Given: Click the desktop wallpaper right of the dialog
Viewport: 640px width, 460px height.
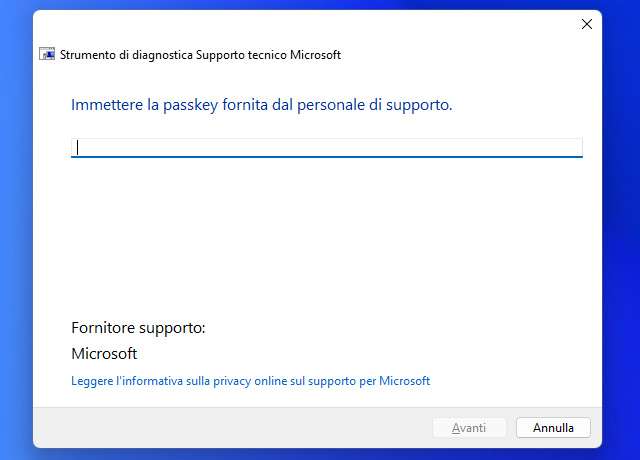Looking at the screenshot, I should pos(621,230).
